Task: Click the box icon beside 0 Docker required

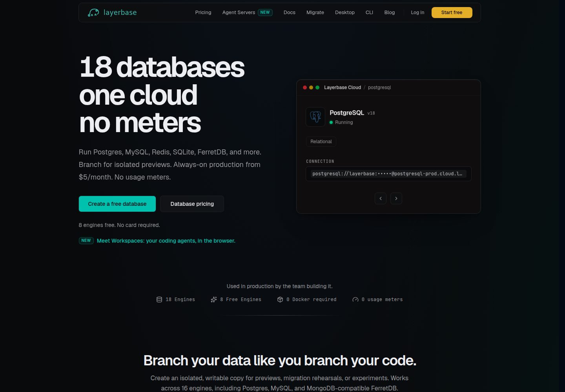Action: [x=280, y=299]
